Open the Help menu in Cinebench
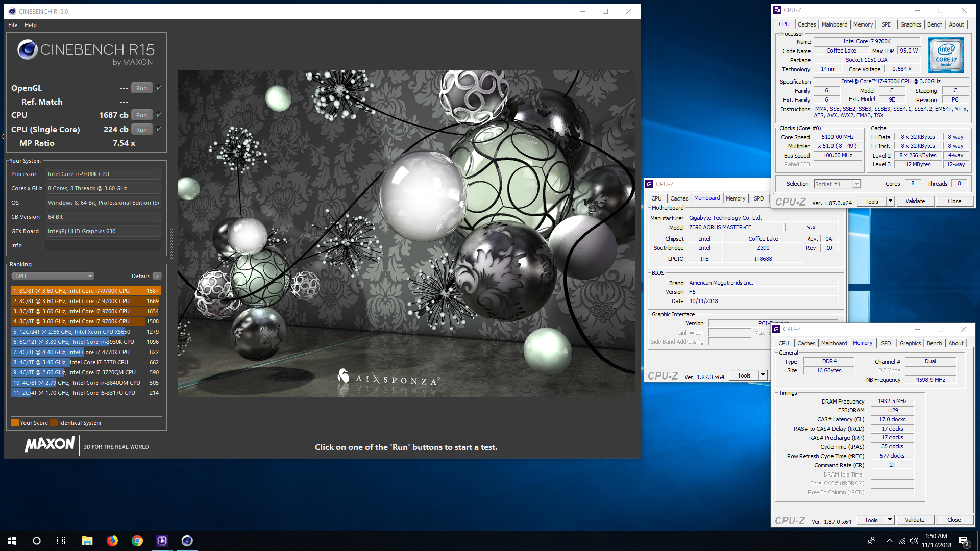Image resolution: width=980 pixels, height=551 pixels. pos(31,25)
